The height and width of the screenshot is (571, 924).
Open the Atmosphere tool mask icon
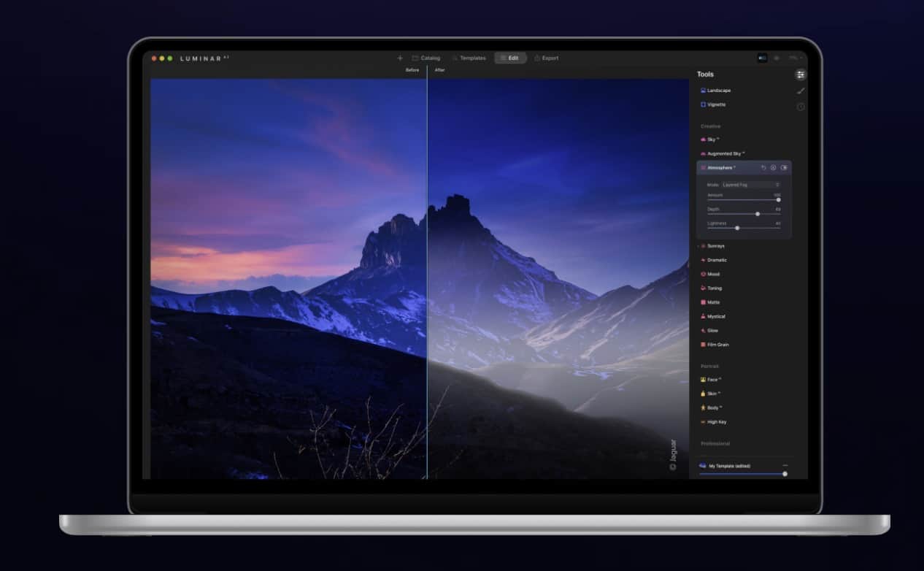click(773, 168)
